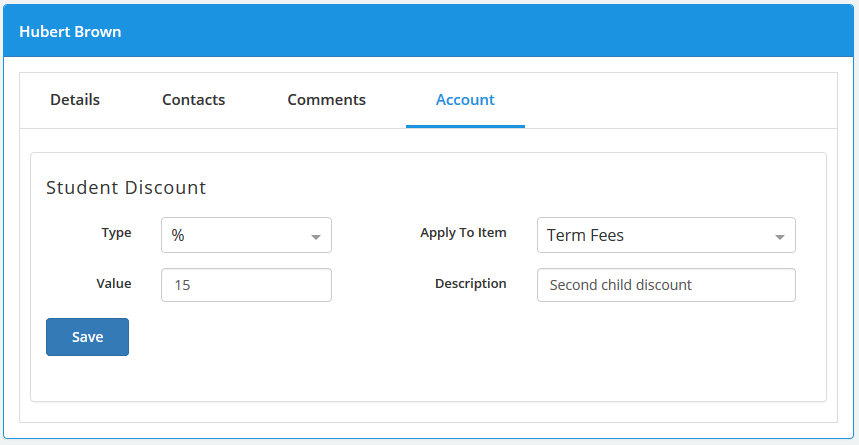Click the Student Discount heading

click(126, 187)
